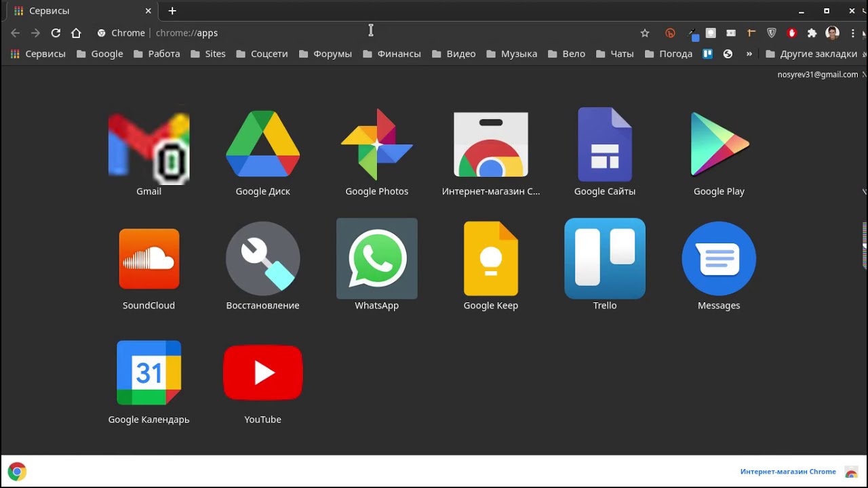The image size is (868, 488).
Task: Click the orange circular extension icon
Action: [671, 33]
